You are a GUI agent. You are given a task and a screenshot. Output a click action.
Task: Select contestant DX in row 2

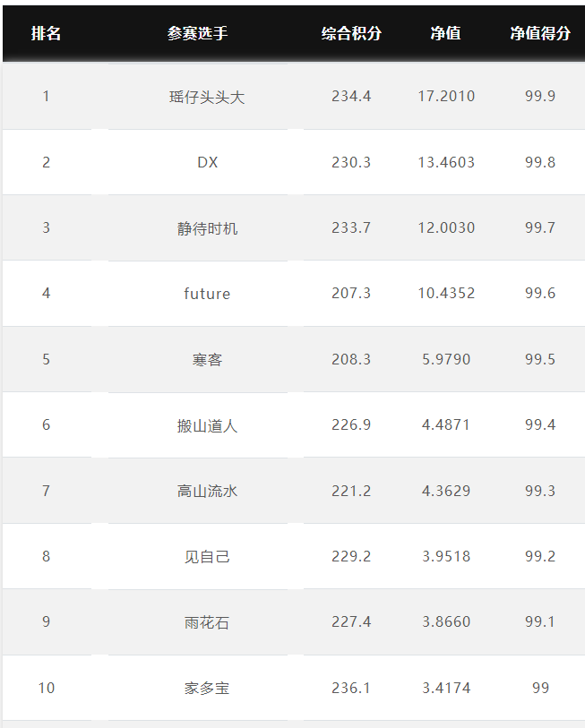point(207,162)
